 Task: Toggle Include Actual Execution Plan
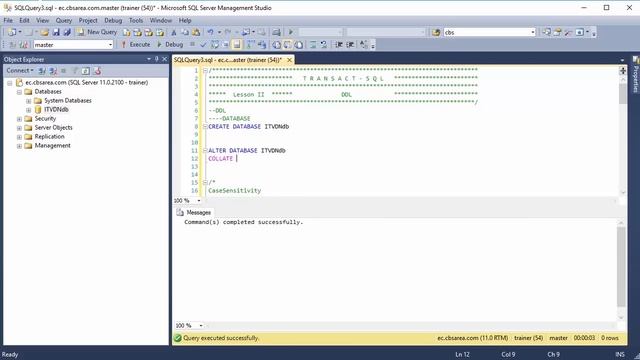click(250, 44)
